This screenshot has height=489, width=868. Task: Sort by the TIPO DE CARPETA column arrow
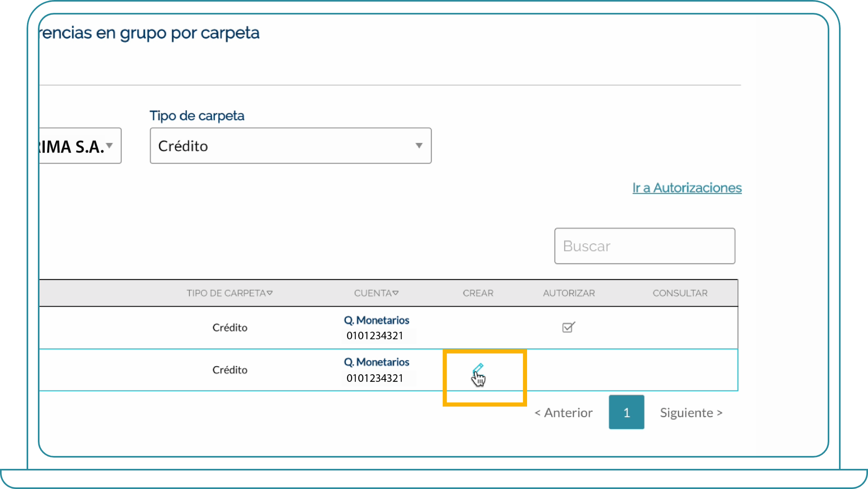(x=270, y=293)
